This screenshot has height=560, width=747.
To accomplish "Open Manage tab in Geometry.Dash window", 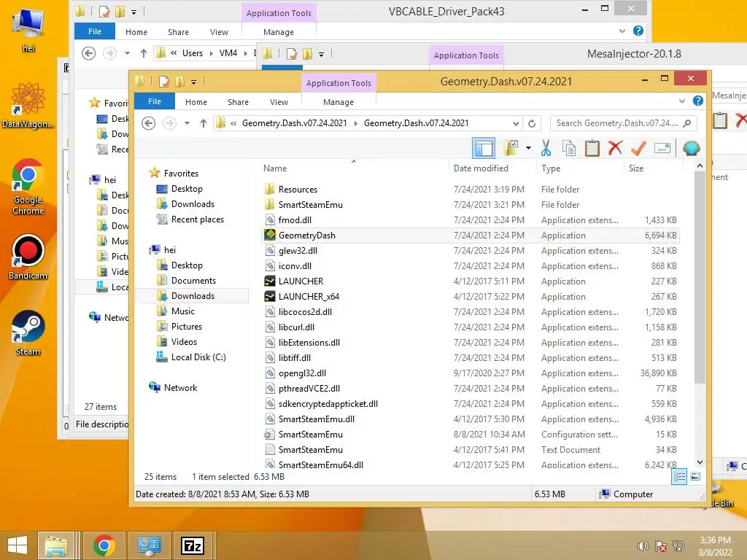I will (338, 102).
